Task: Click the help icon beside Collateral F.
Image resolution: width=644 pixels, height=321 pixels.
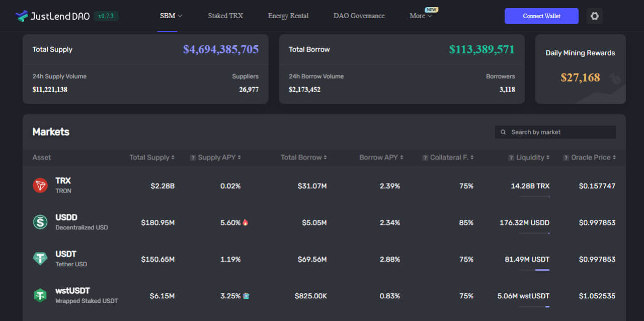Action: pyautogui.click(x=425, y=157)
